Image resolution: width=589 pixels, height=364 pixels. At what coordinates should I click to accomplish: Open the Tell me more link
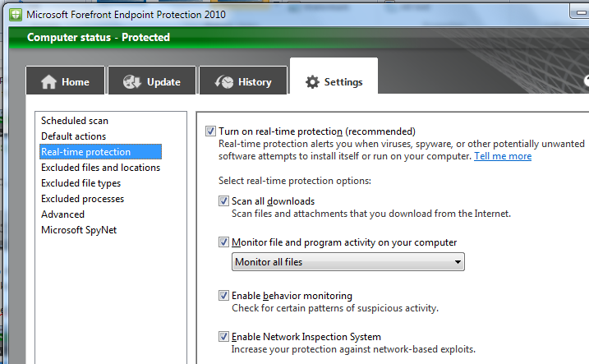(503, 156)
